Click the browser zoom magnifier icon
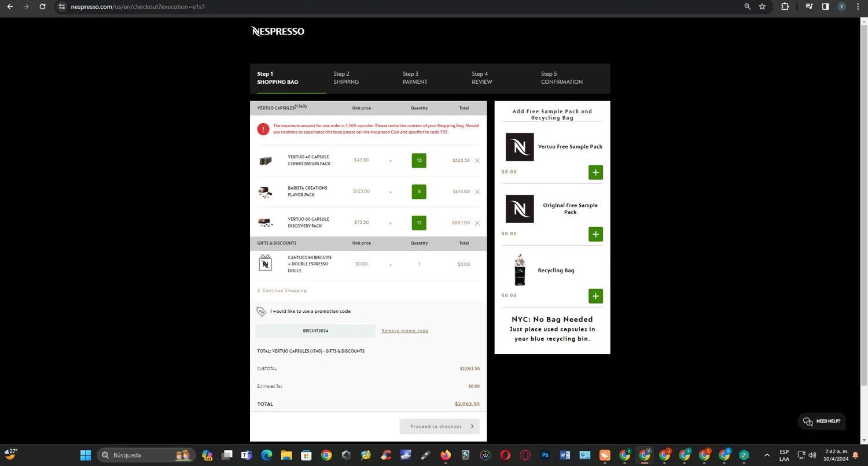 (x=747, y=6)
